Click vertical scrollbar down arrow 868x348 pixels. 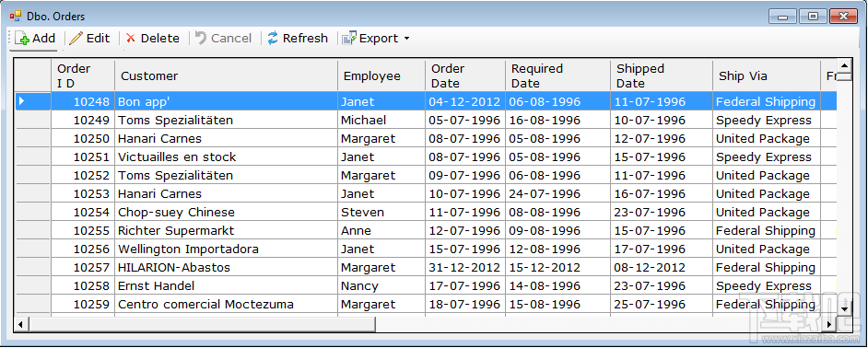[x=844, y=308]
